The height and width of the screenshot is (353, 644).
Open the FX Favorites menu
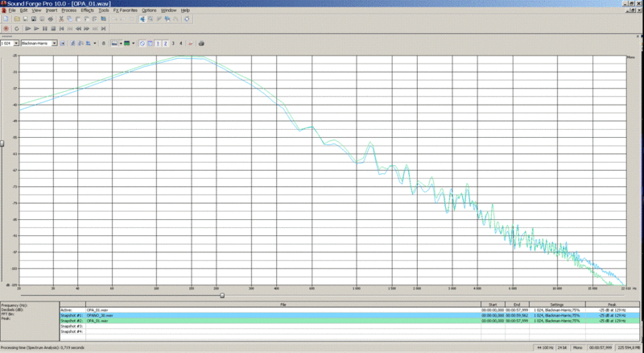[125, 10]
